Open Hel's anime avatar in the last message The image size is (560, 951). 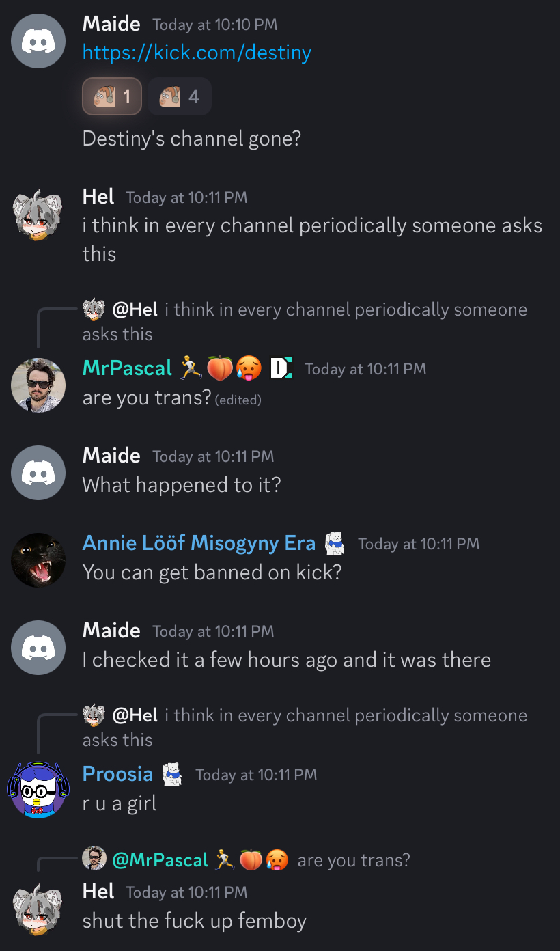tap(38, 908)
